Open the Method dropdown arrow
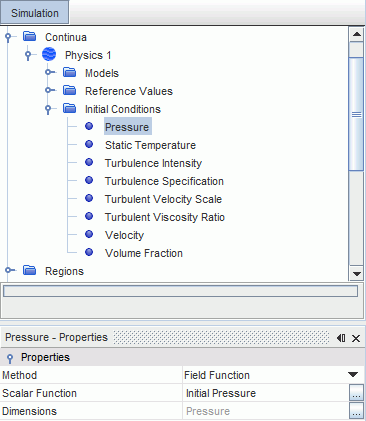 click(353, 375)
